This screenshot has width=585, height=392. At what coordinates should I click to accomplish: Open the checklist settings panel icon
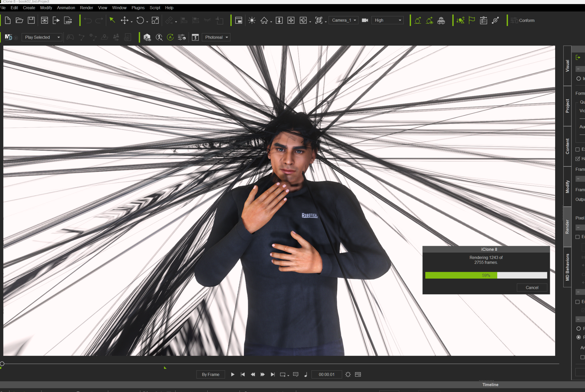pos(484,20)
